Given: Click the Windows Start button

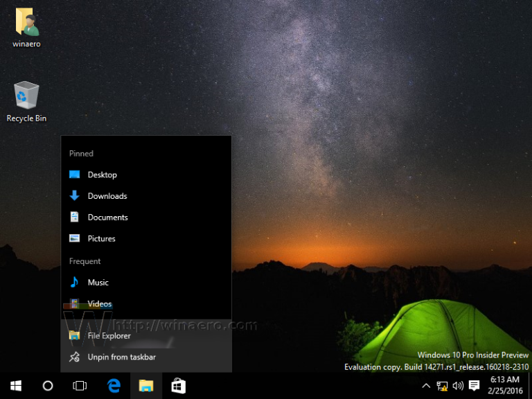Looking at the screenshot, I should [x=15, y=386].
